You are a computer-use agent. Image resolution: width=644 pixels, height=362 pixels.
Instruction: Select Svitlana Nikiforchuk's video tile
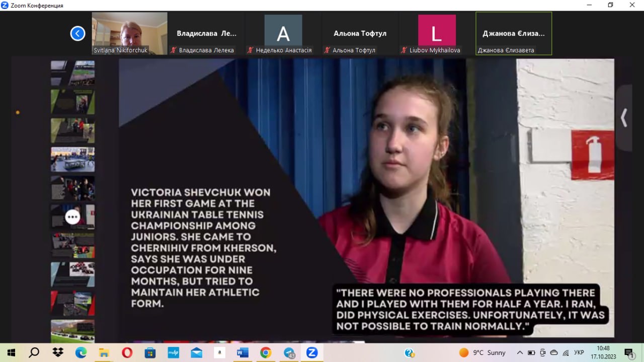tap(129, 33)
